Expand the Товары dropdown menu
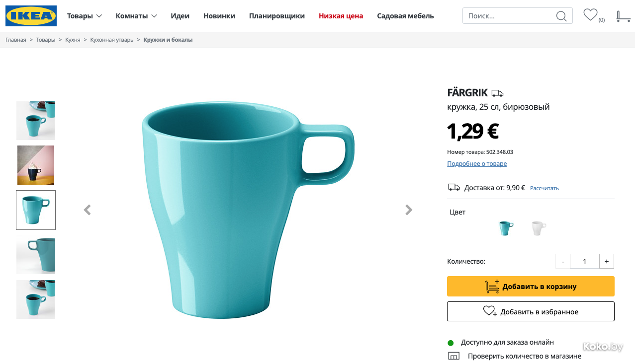The image size is (635, 364). (x=85, y=16)
